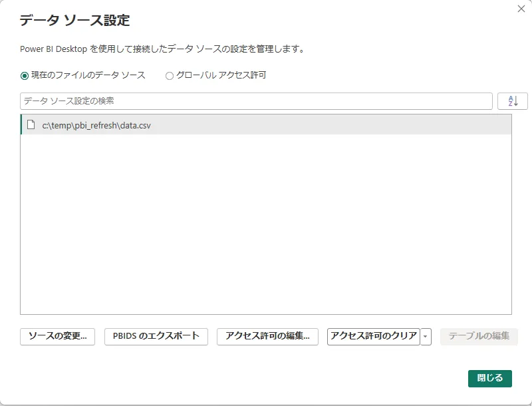The height and width of the screenshot is (406, 532).
Task: Open アクセス許可の編集... dialog
Action: (x=267, y=337)
